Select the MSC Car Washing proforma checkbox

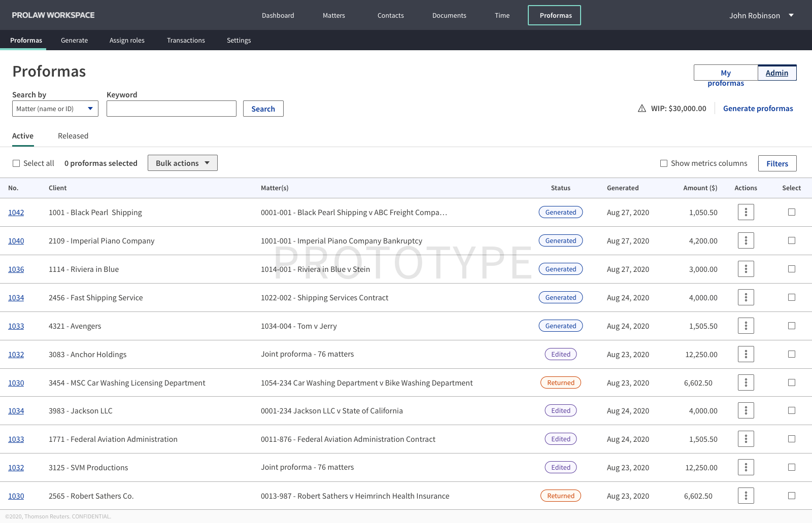click(792, 382)
